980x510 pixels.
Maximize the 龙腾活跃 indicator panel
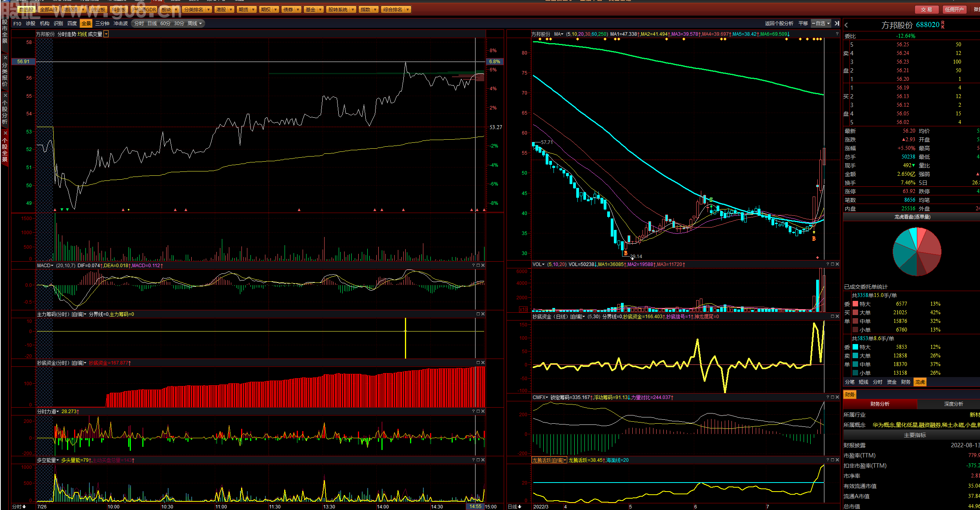(x=833, y=460)
